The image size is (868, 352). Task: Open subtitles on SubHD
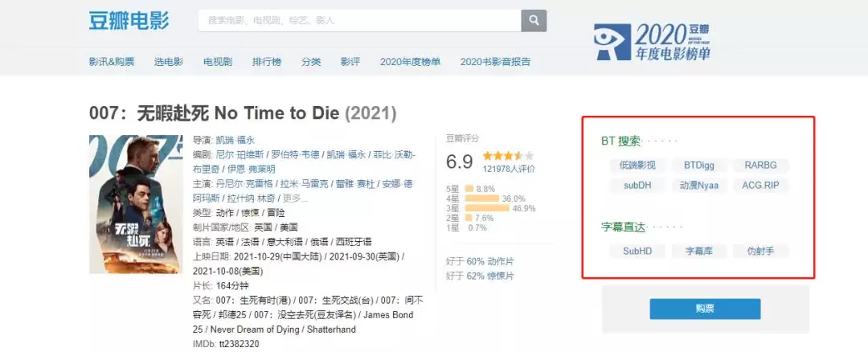(637, 251)
